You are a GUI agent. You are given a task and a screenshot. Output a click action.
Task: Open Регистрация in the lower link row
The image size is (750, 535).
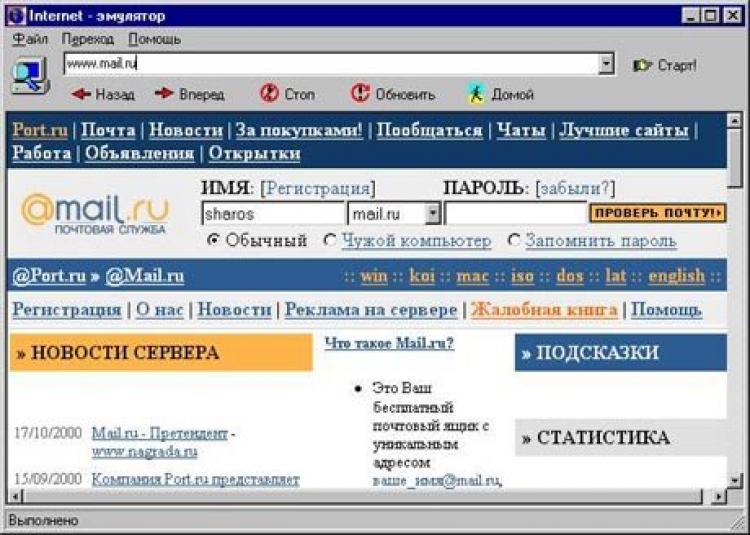pos(67,310)
